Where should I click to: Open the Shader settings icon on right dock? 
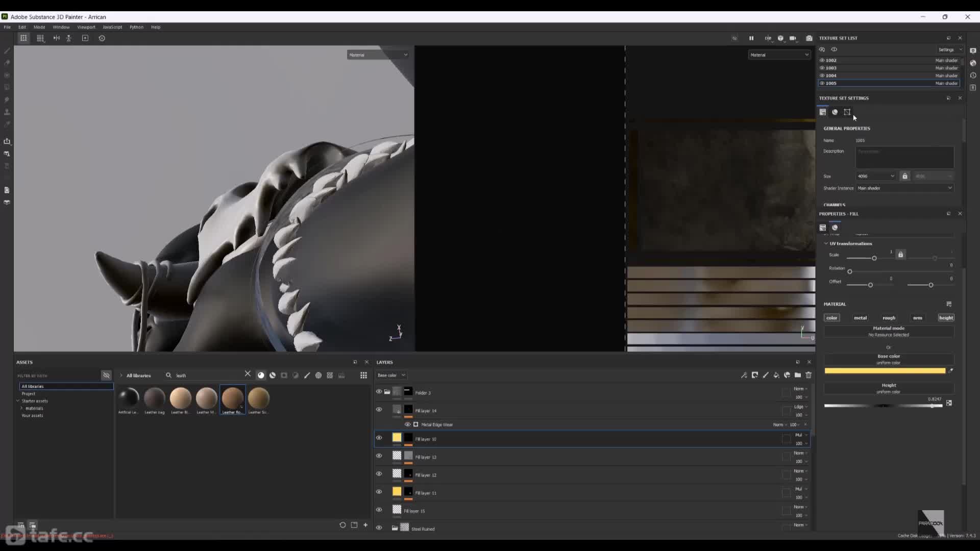click(973, 63)
